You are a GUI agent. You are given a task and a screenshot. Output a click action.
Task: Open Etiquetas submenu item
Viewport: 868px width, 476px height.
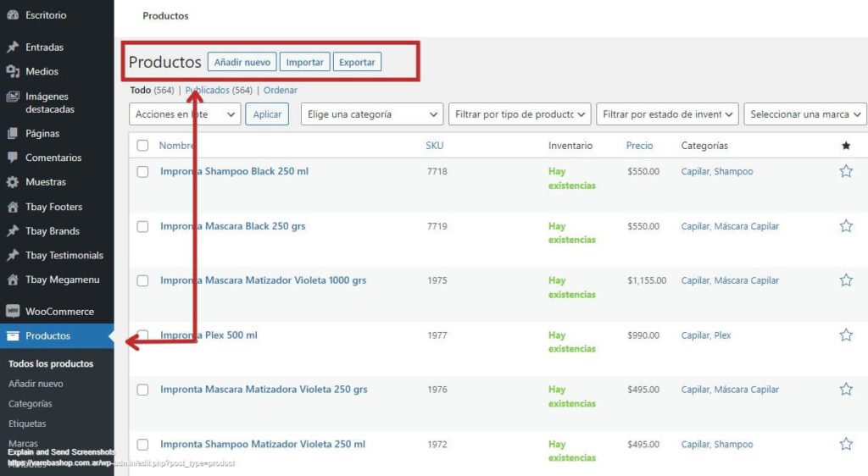click(x=27, y=423)
